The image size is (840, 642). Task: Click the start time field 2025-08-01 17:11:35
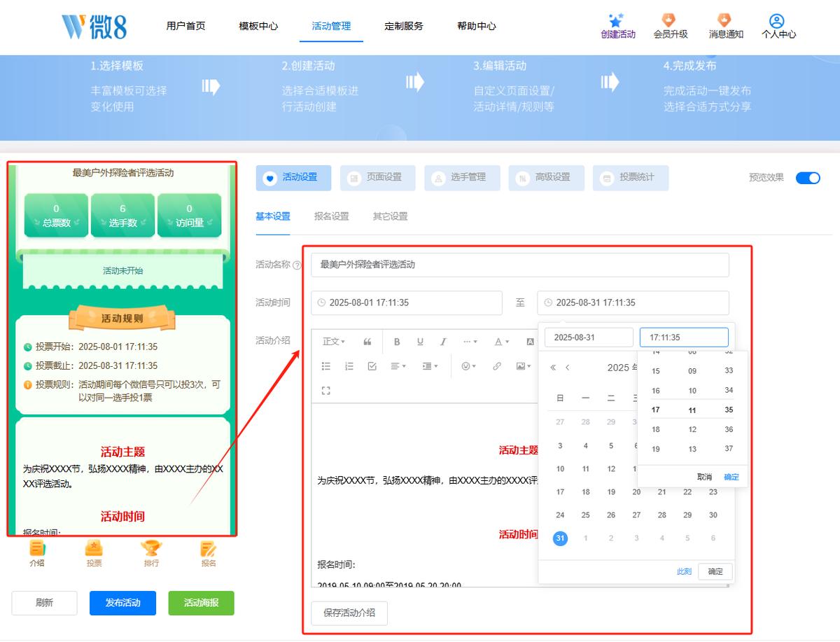coord(407,303)
